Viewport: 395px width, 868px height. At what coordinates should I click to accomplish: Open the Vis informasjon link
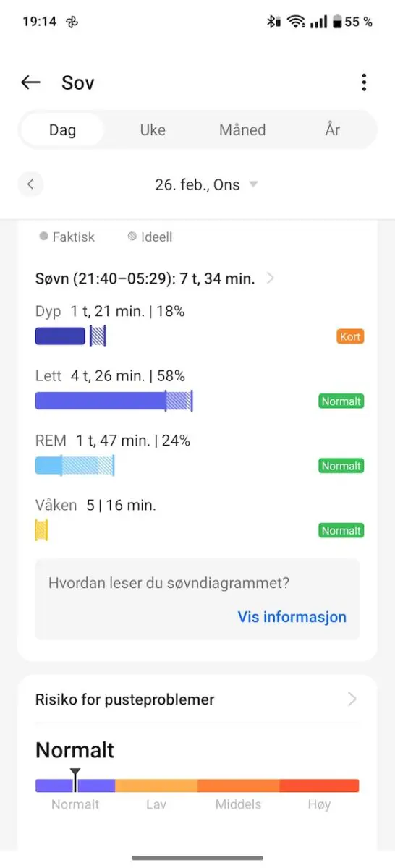coord(292,617)
